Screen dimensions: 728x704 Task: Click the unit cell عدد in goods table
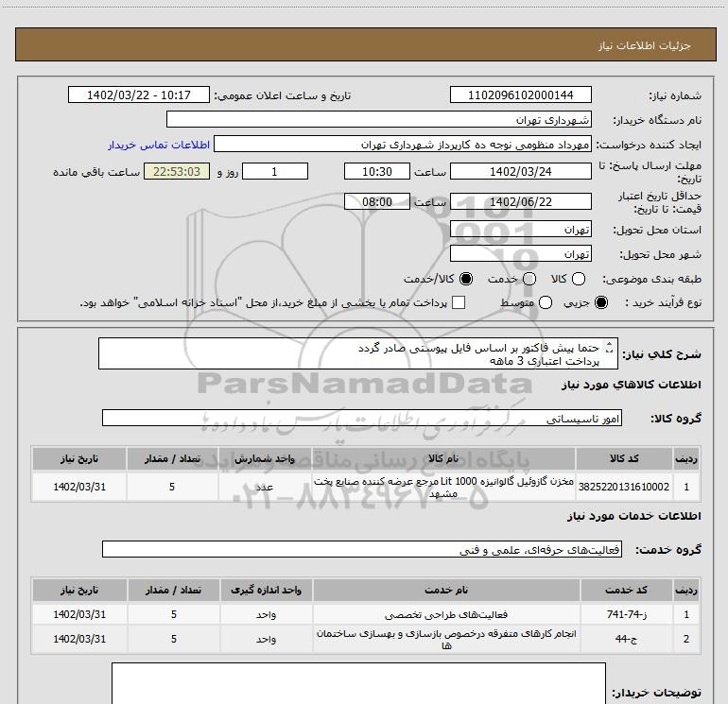[264, 487]
